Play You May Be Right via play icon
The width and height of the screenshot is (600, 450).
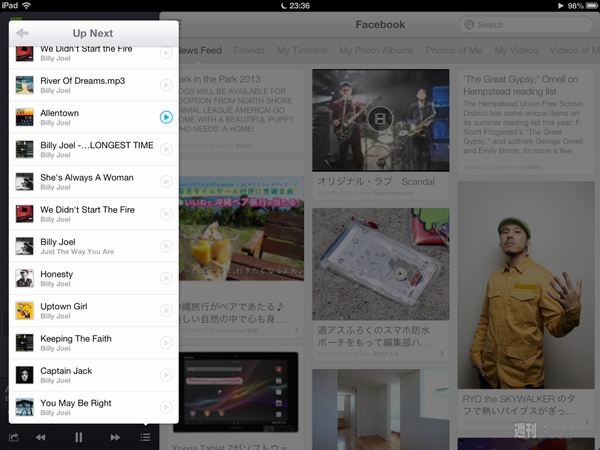pos(166,407)
